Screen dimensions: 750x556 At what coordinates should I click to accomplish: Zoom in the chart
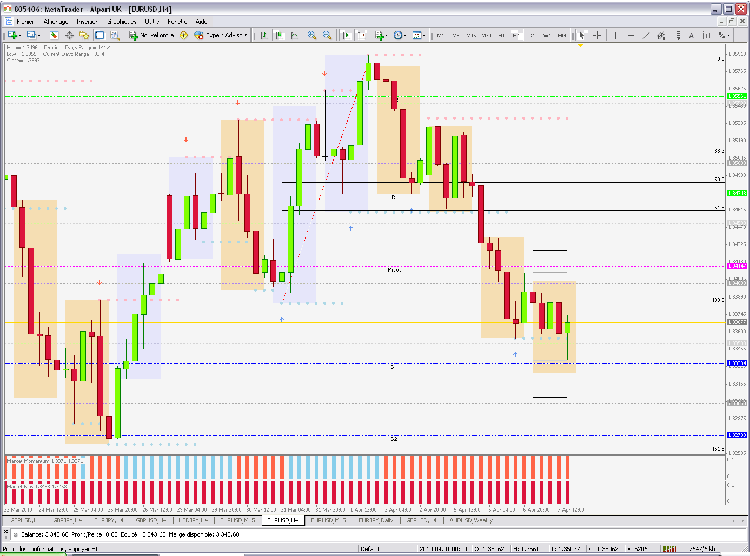pyautogui.click(x=312, y=35)
